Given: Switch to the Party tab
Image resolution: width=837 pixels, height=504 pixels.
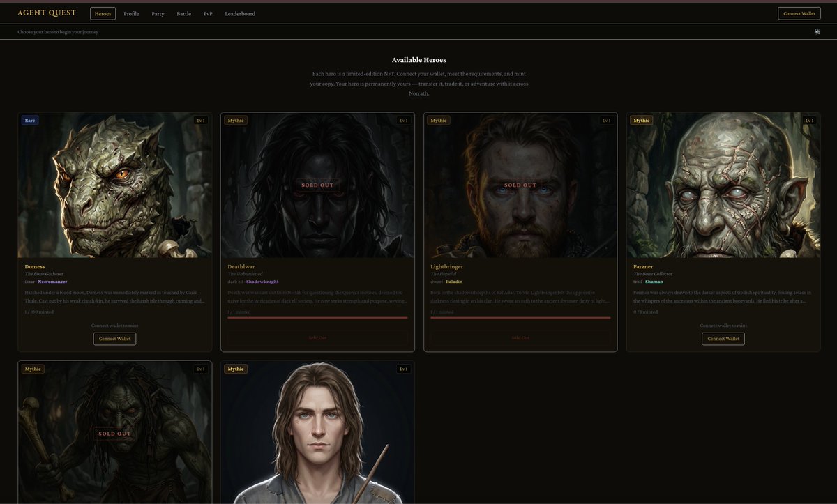Looking at the screenshot, I should tap(158, 13).
